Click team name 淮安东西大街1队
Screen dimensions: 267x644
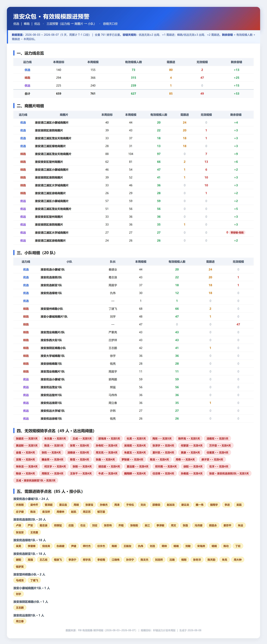click(51, 340)
